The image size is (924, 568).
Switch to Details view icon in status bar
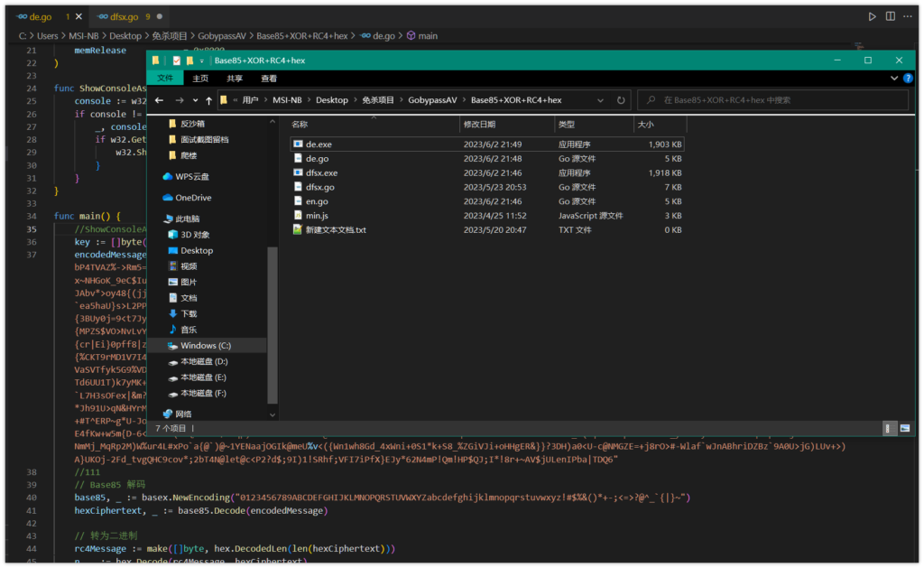[889, 429]
